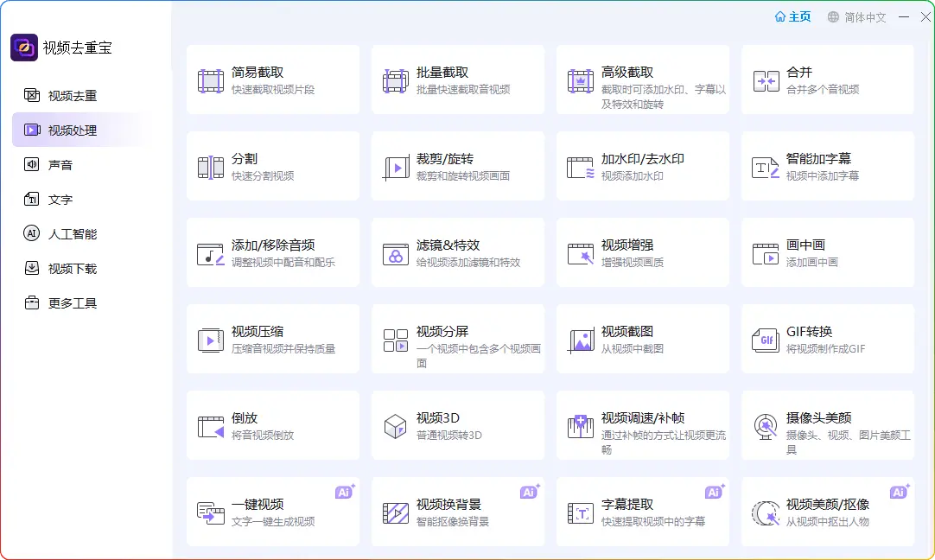Viewport: 935px width, 560px height.
Task: Open the 视频截图 screenshot tool icon
Action: coord(581,340)
